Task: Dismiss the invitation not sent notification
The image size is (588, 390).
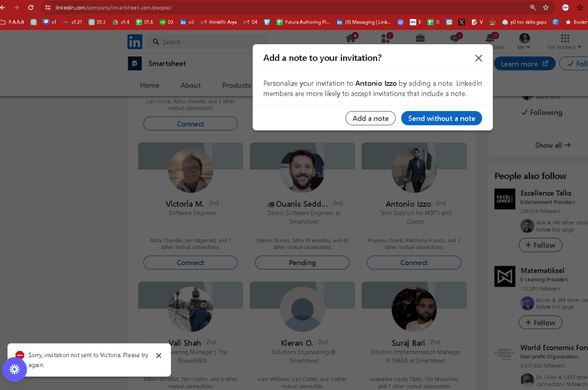Action: coord(159,355)
